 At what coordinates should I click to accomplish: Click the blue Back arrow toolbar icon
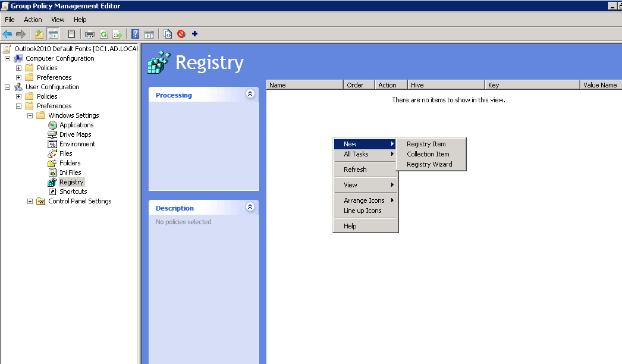pyautogui.click(x=7, y=34)
